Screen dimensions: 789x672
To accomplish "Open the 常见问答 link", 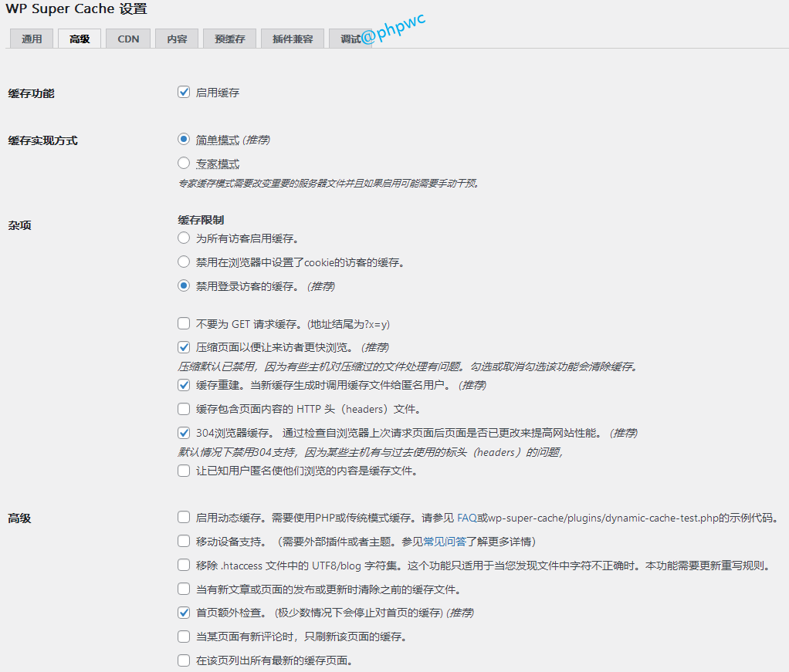I will click(445, 542).
